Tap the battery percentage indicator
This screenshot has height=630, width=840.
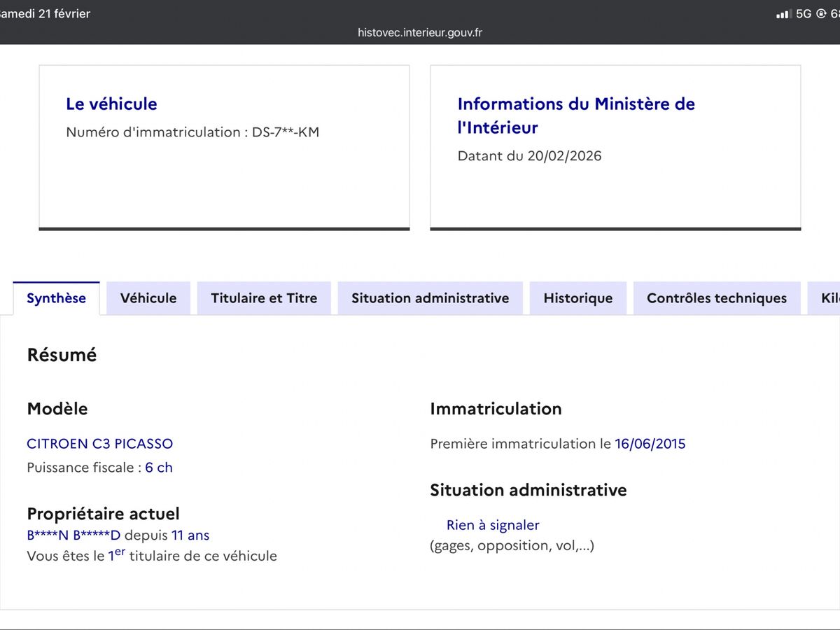[836, 12]
